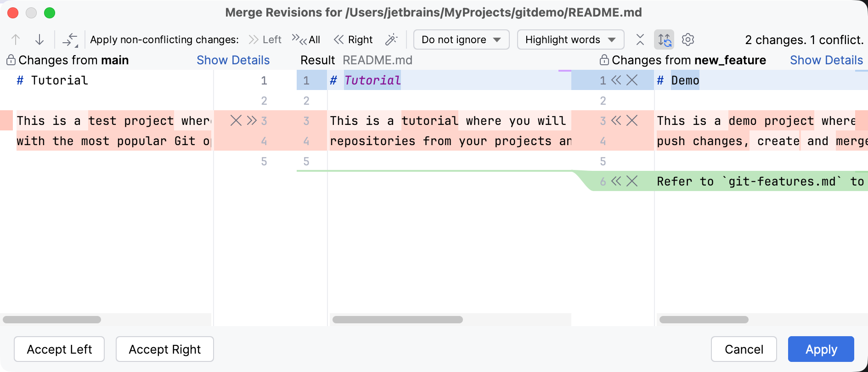Expand the 'Highlight words' dropdown
Screen dimensions: 868x372
pos(570,40)
